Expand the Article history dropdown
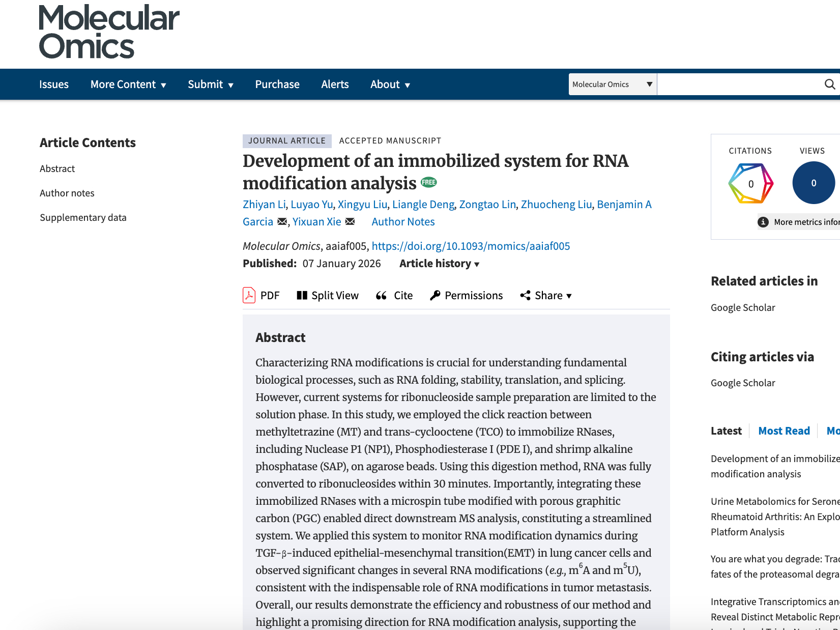The height and width of the screenshot is (630, 840). 439,264
